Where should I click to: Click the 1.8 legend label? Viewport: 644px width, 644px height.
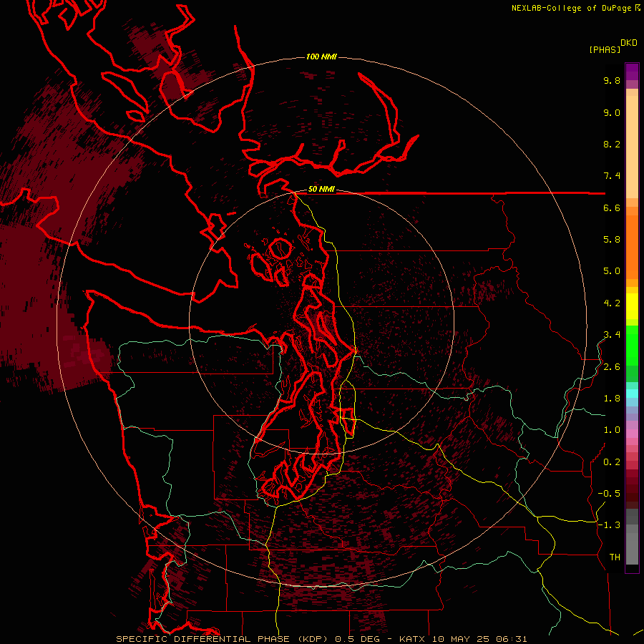click(612, 399)
